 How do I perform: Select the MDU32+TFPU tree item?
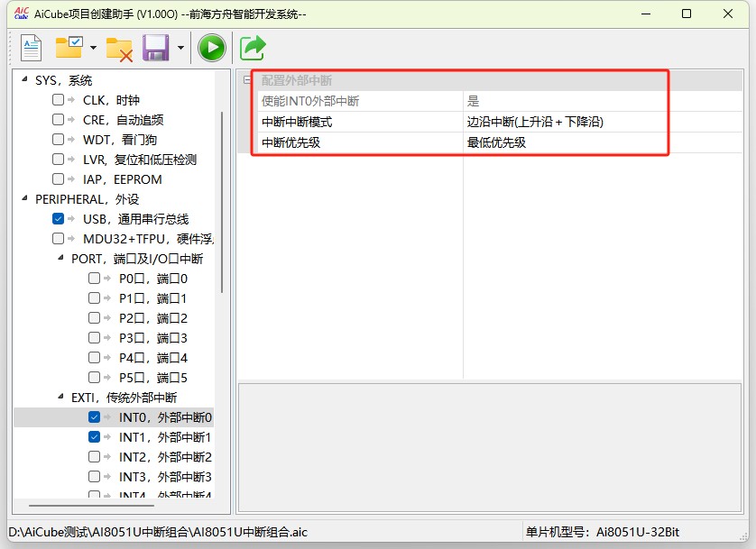click(149, 239)
